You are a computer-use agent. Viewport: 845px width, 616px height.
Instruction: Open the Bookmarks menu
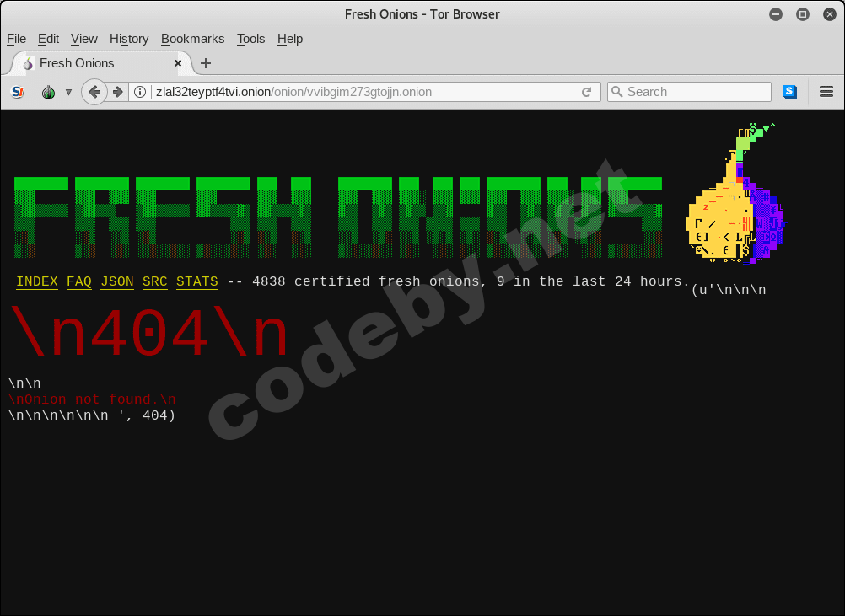pos(192,39)
